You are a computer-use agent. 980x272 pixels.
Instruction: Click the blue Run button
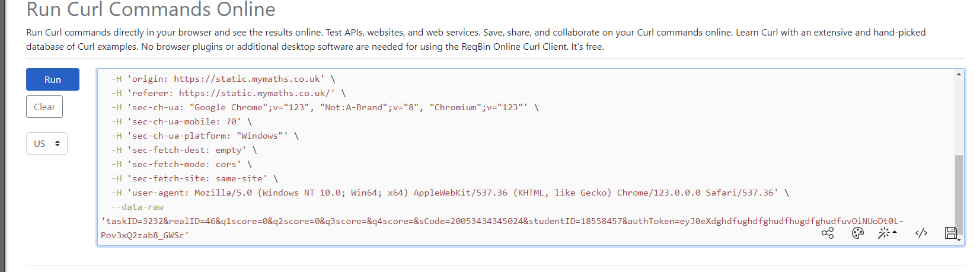click(53, 79)
